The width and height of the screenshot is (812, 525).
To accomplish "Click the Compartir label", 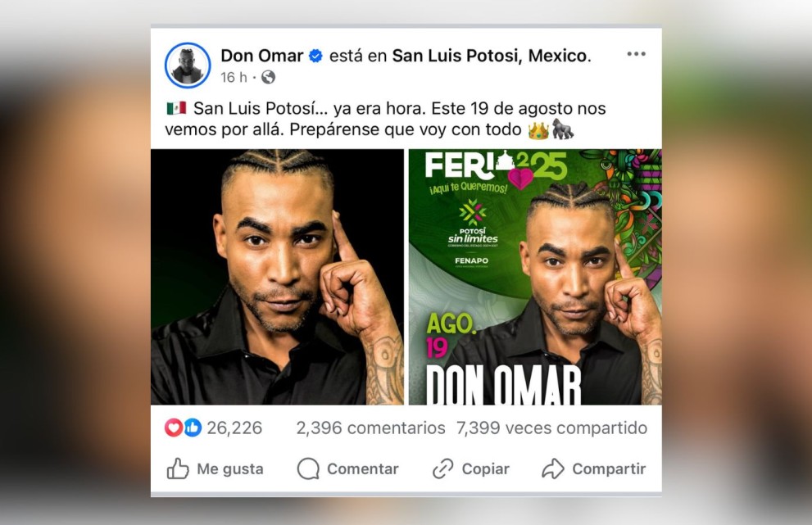I will click(x=609, y=469).
